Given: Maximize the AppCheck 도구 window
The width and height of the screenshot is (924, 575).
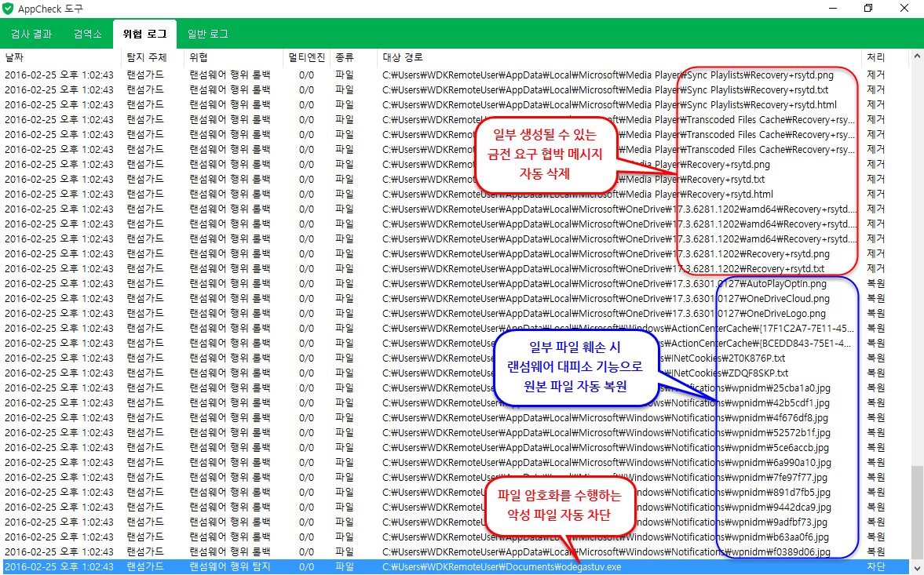Looking at the screenshot, I should (x=868, y=9).
